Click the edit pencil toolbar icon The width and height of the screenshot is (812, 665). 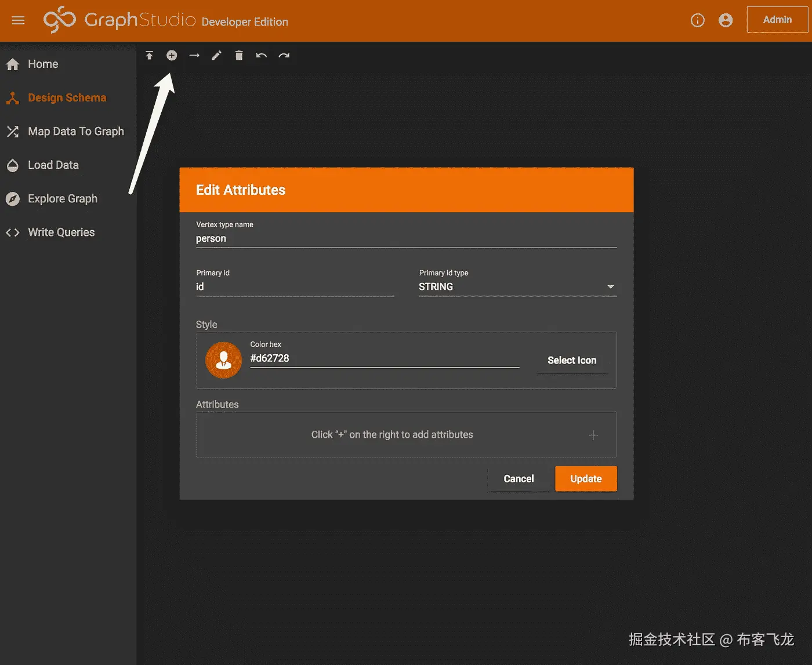coord(216,55)
